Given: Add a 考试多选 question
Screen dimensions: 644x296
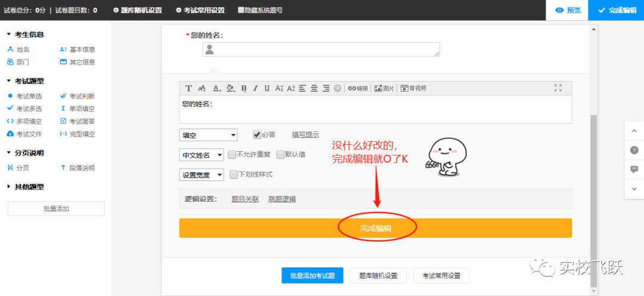Looking at the screenshot, I should click(24, 109).
